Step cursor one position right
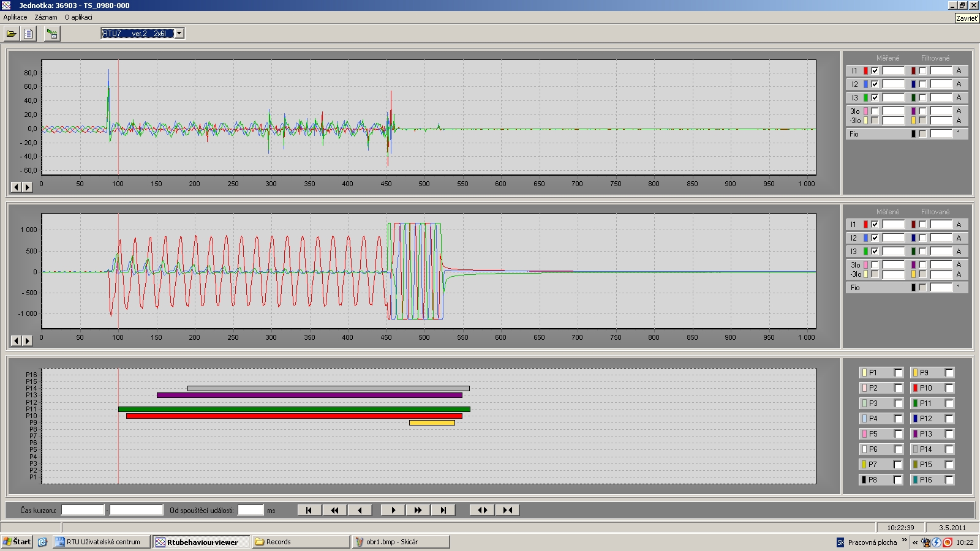 (393, 510)
